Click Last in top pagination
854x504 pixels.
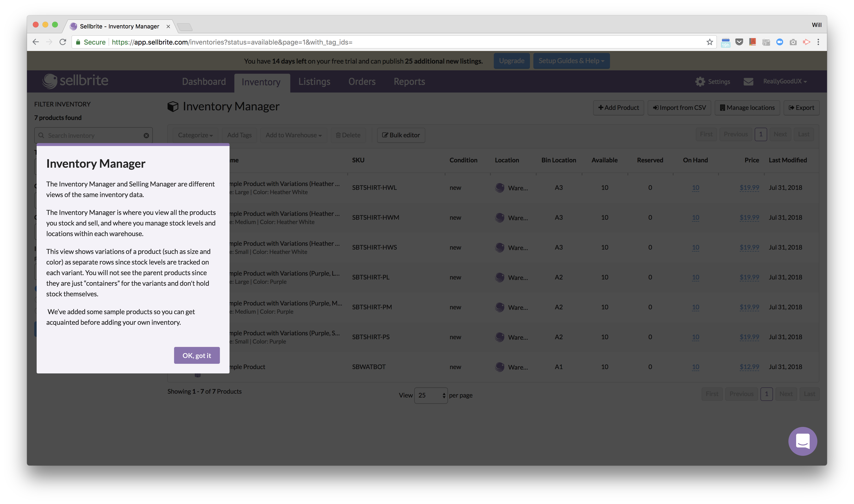tap(803, 134)
